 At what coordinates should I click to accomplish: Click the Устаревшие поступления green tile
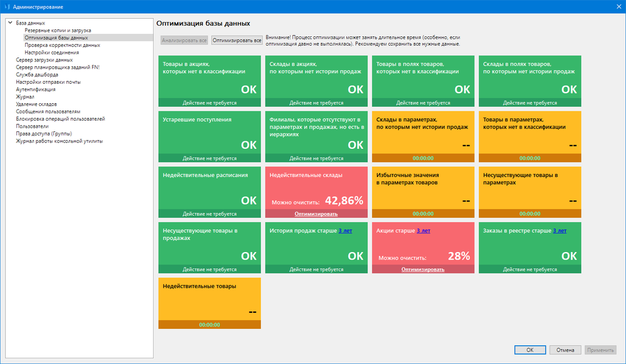(x=208, y=133)
